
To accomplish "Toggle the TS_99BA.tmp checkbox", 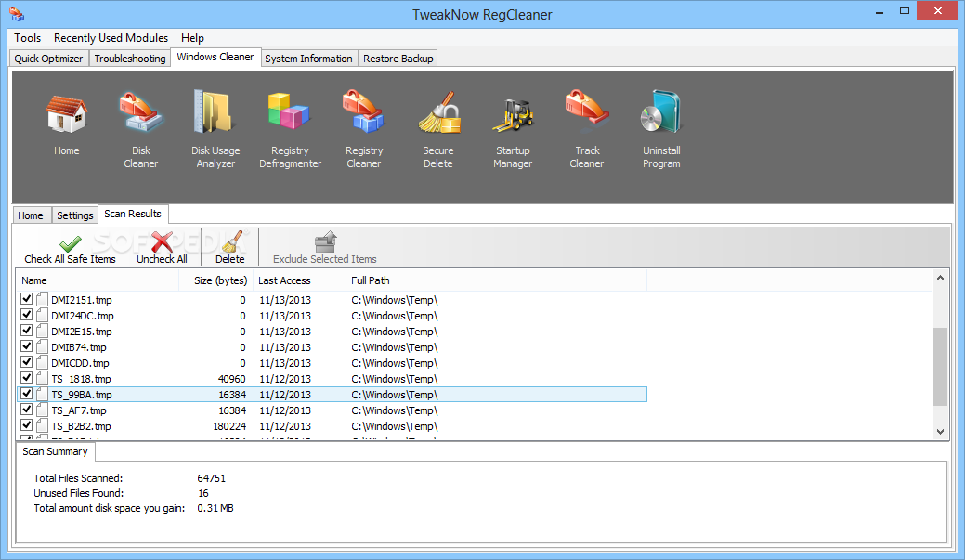I will (x=26, y=393).
